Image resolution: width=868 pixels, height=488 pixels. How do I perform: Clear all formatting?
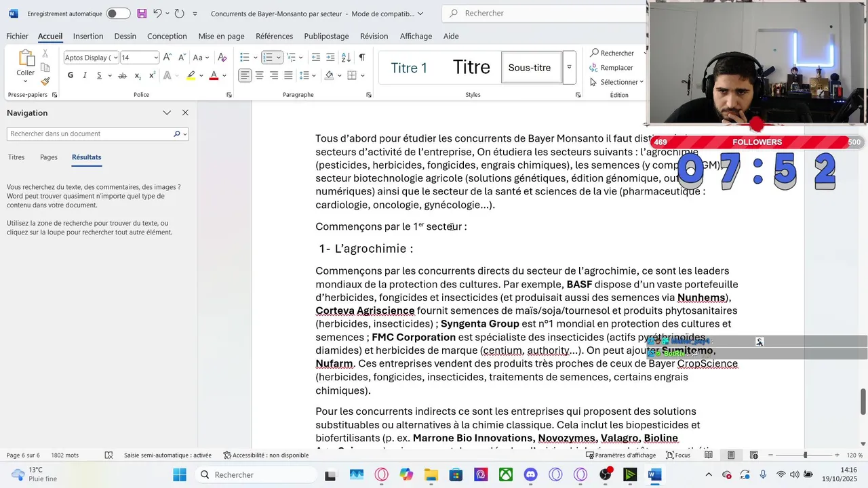coord(222,58)
